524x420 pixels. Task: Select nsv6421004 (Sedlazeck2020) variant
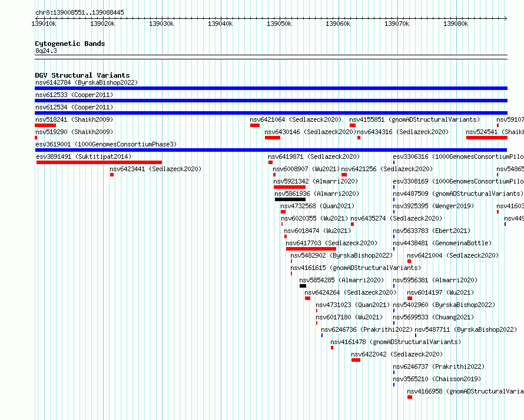(453, 255)
